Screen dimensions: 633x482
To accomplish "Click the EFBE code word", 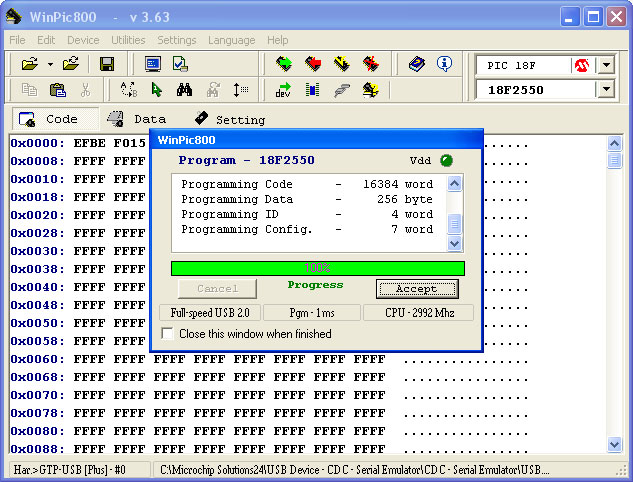I will pos(90,143).
